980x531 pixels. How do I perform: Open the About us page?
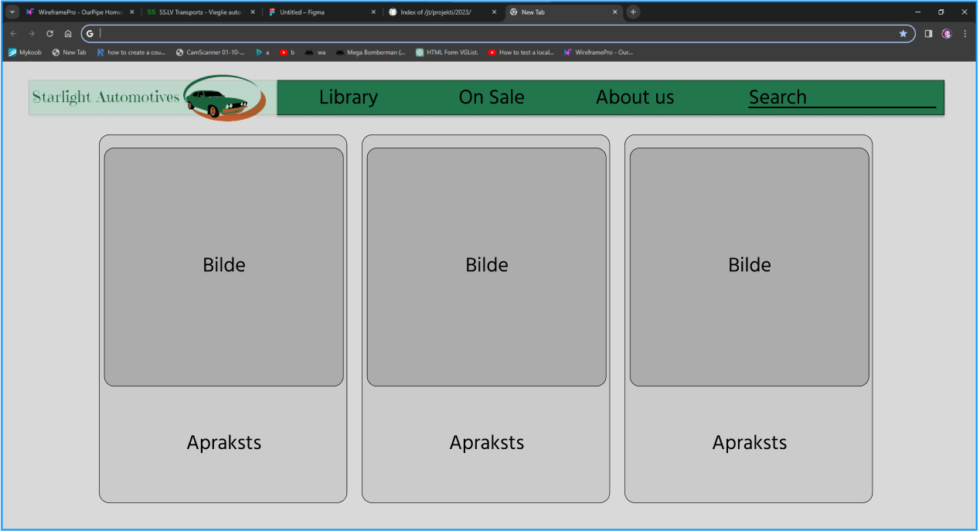point(635,97)
